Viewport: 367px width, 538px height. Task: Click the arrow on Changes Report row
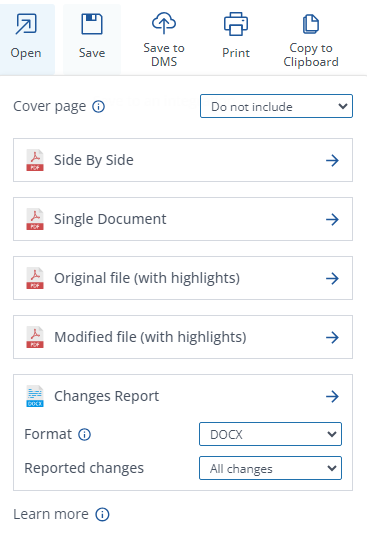(332, 396)
